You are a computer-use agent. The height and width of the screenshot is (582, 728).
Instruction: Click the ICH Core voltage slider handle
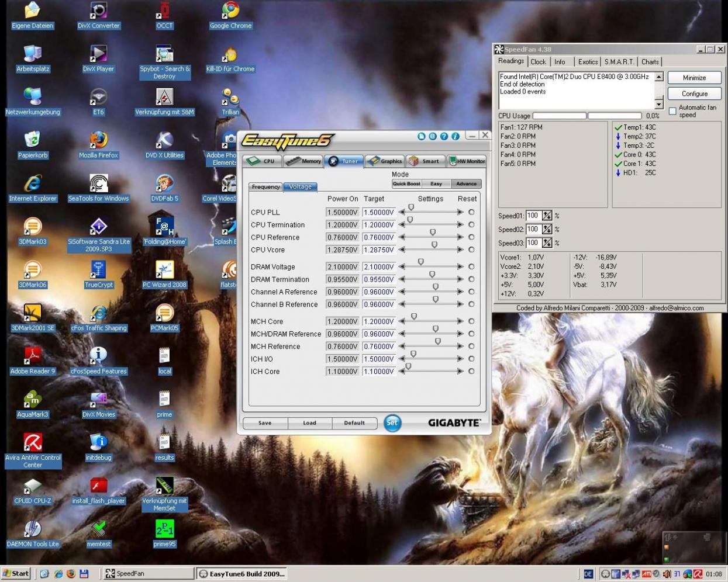tap(408, 366)
